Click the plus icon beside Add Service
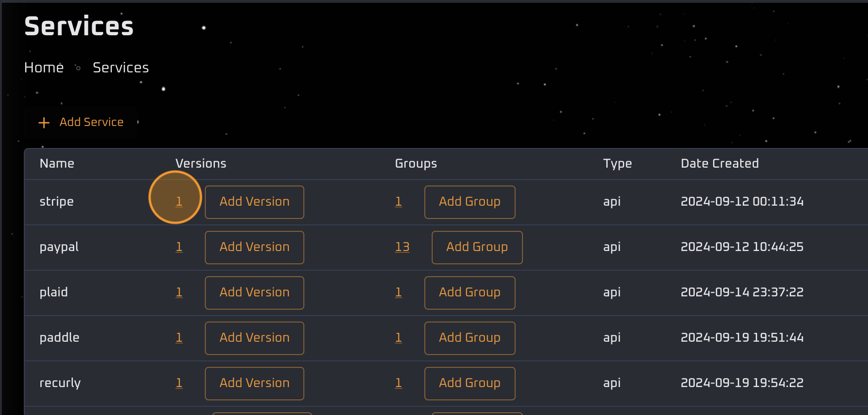 click(44, 123)
